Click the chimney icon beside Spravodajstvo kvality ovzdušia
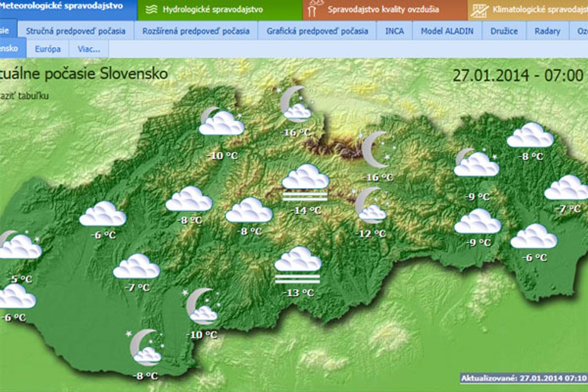Image resolution: width=588 pixels, height=392 pixels. coord(314,10)
